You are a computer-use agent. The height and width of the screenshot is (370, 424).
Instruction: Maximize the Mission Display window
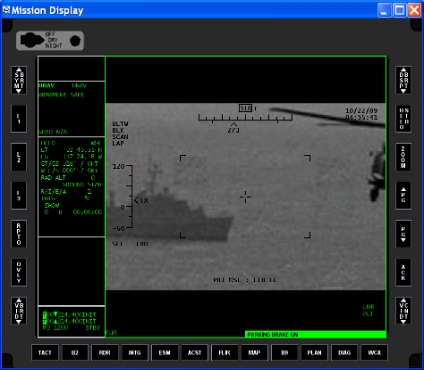pyautogui.click(x=399, y=10)
